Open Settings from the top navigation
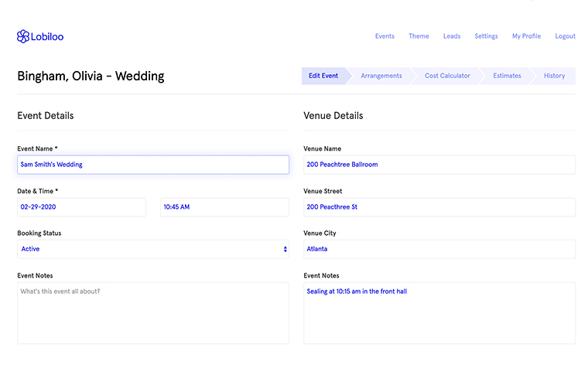The width and height of the screenshot is (588, 371). pos(486,36)
